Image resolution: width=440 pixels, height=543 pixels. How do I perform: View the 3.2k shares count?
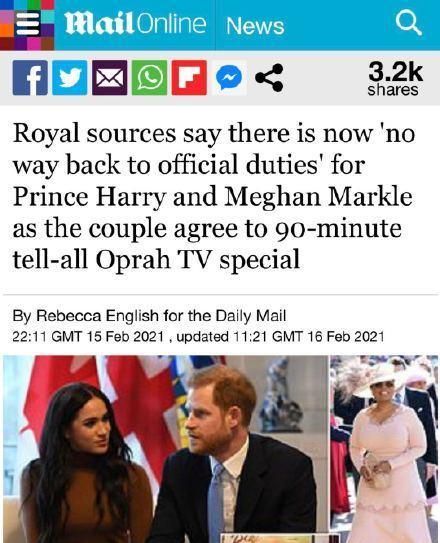[394, 79]
